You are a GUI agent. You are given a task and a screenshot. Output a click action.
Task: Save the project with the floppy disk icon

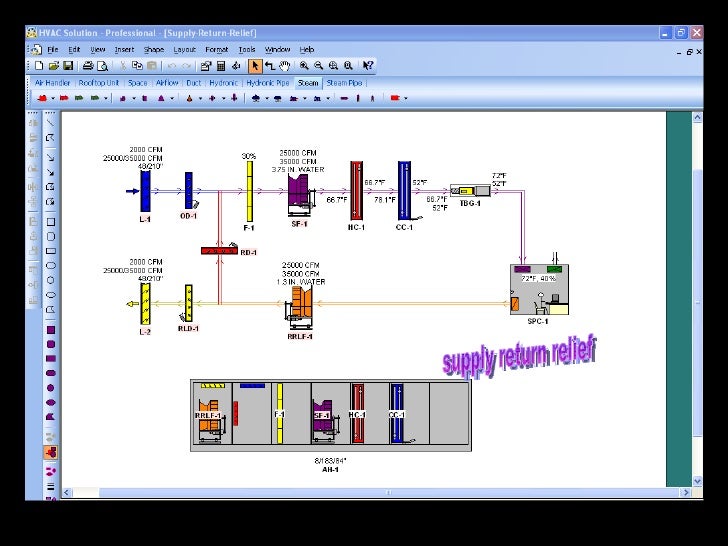[68, 66]
